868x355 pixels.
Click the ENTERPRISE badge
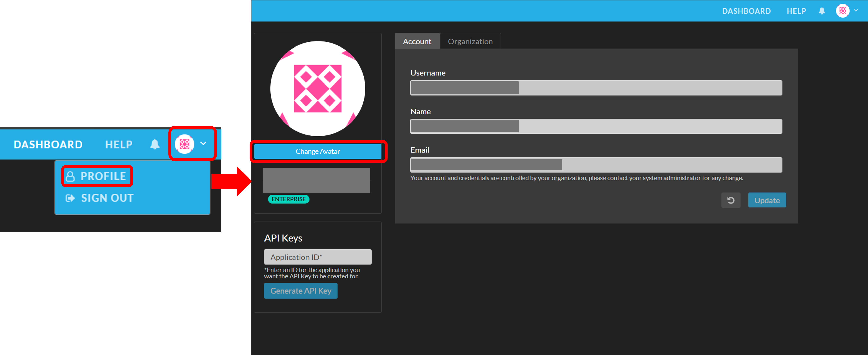point(289,199)
